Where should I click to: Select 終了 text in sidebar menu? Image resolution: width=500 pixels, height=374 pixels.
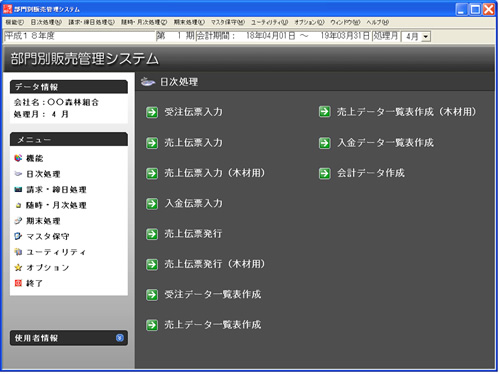tap(34, 283)
